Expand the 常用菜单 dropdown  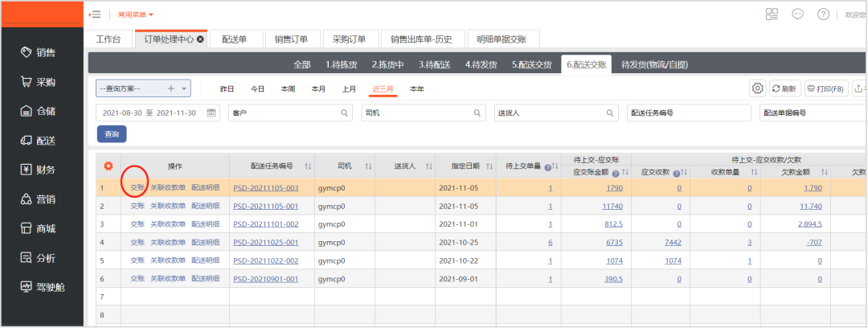coord(135,14)
